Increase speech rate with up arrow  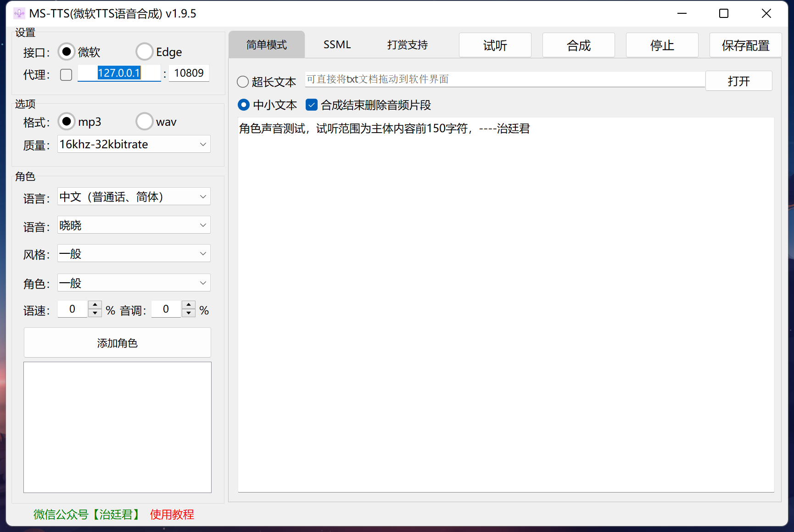pyautogui.click(x=95, y=305)
